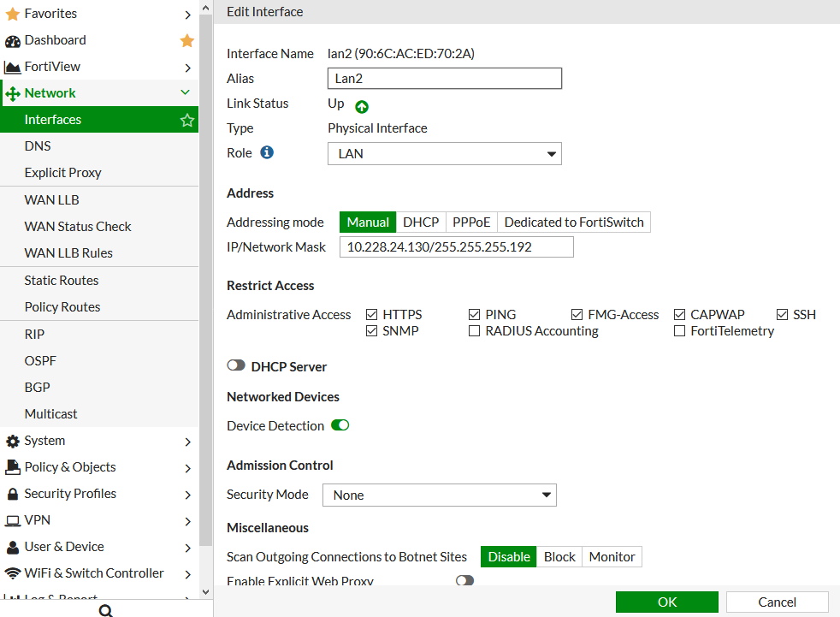Image resolution: width=840 pixels, height=617 pixels.
Task: Expand Security Profiles chevron
Action: click(x=187, y=495)
